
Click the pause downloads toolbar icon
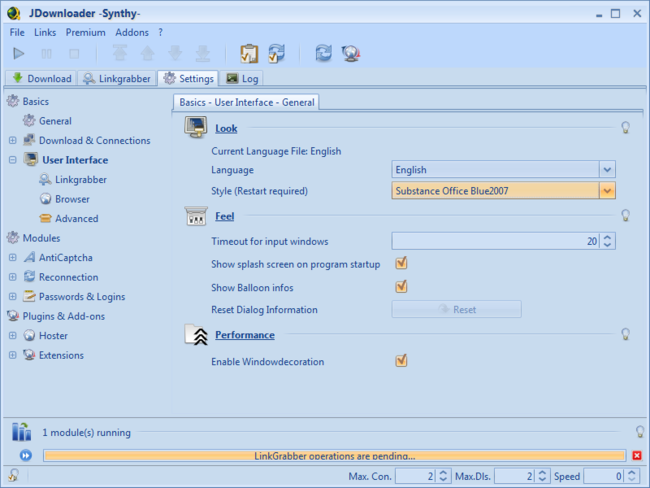pos(46,53)
